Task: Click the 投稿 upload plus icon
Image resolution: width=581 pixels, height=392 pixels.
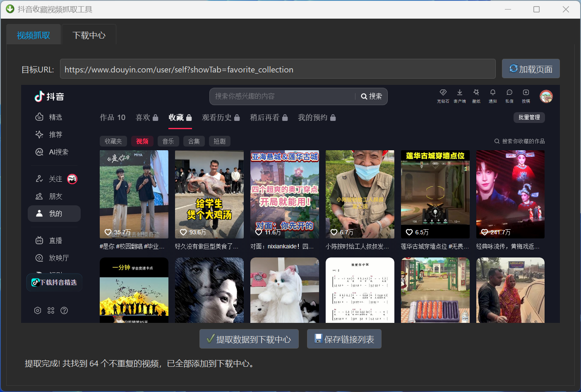Action: tap(526, 93)
